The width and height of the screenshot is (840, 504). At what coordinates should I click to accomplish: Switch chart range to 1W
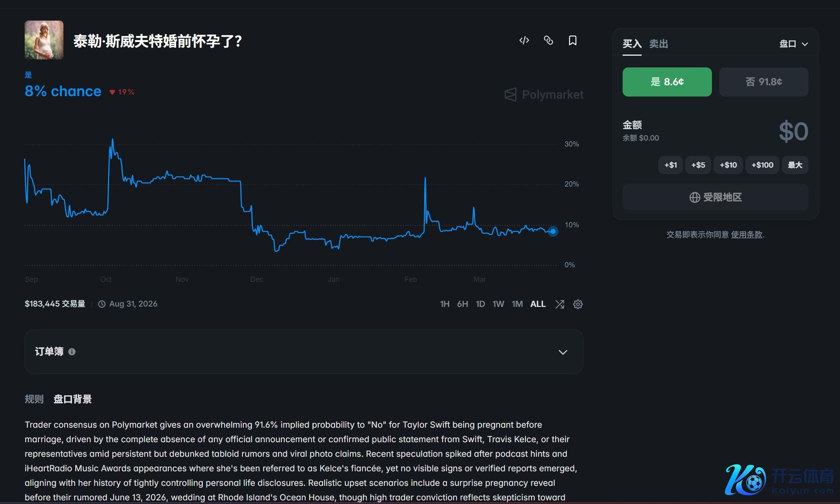498,304
